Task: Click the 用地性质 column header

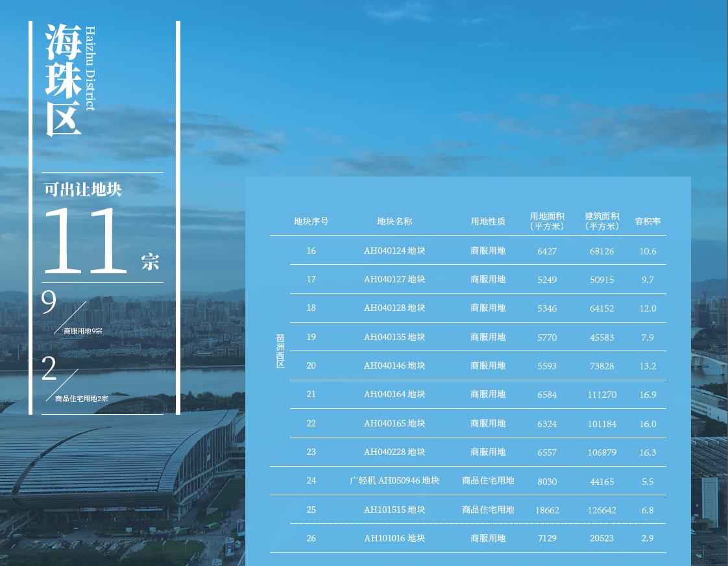Action: click(x=488, y=221)
